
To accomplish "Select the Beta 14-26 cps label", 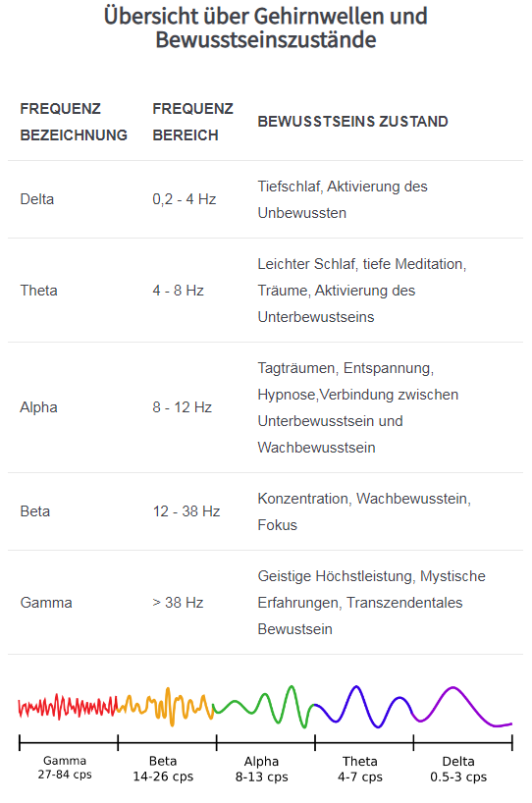I will pyautogui.click(x=163, y=769).
